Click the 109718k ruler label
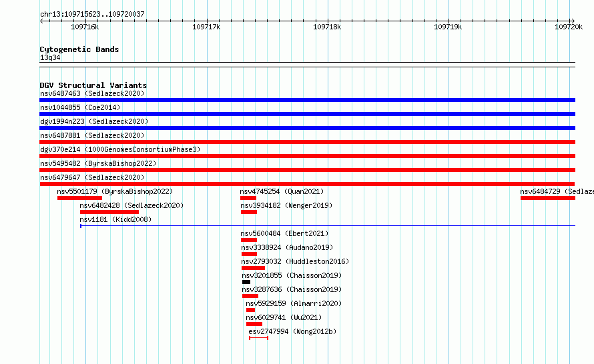 327,27
